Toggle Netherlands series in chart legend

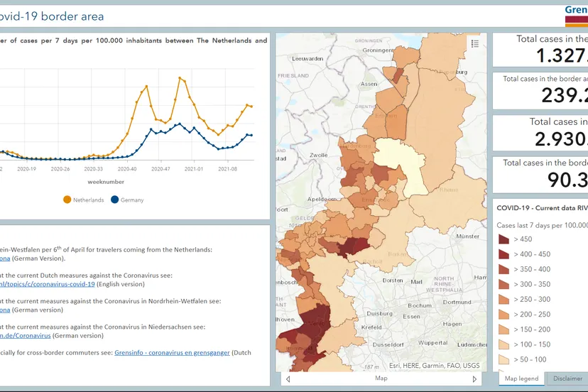tap(84, 200)
